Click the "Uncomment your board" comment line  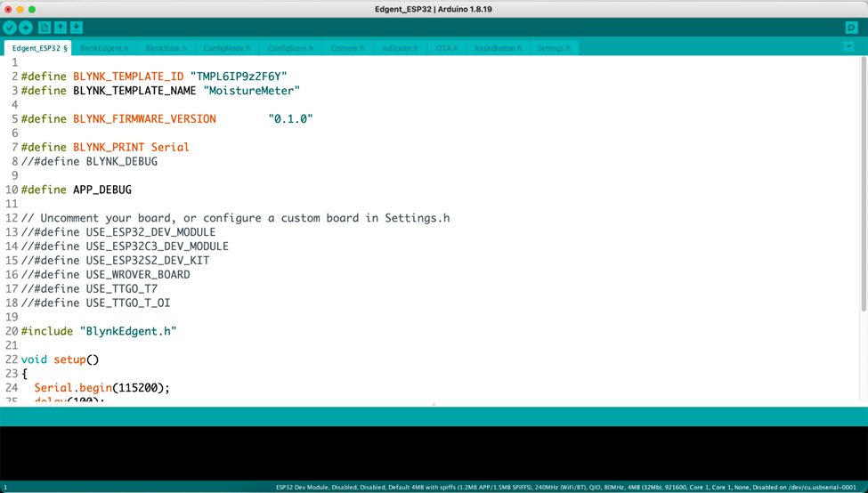(x=235, y=218)
